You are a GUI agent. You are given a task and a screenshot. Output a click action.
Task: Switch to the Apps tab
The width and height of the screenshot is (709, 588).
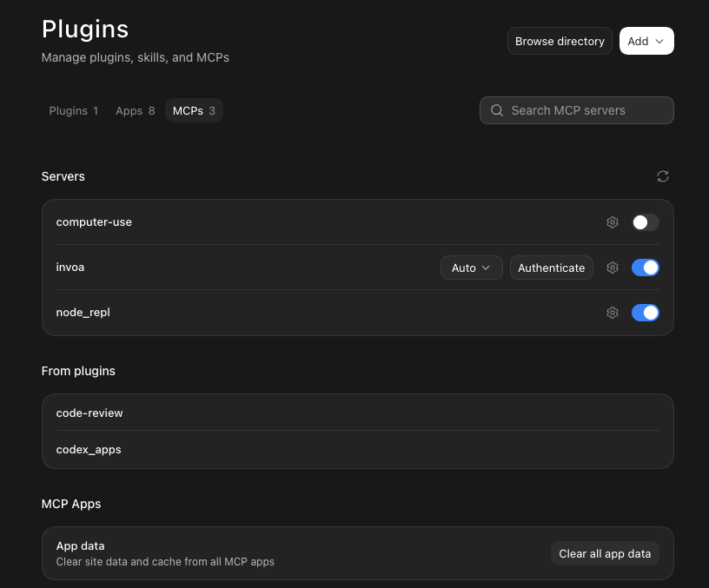point(136,110)
